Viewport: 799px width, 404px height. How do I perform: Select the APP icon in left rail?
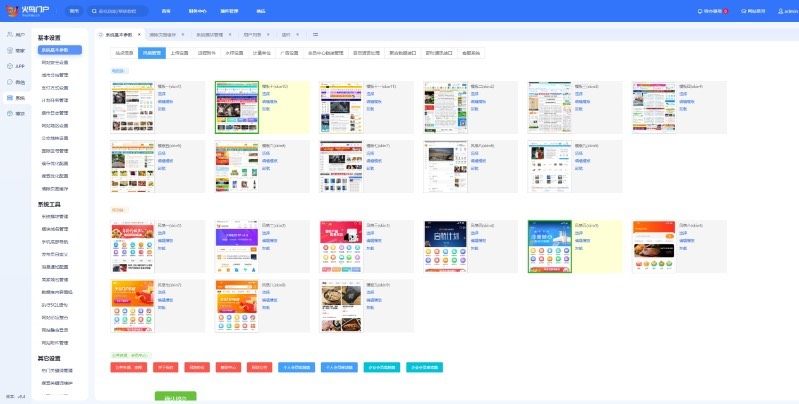tap(10, 66)
